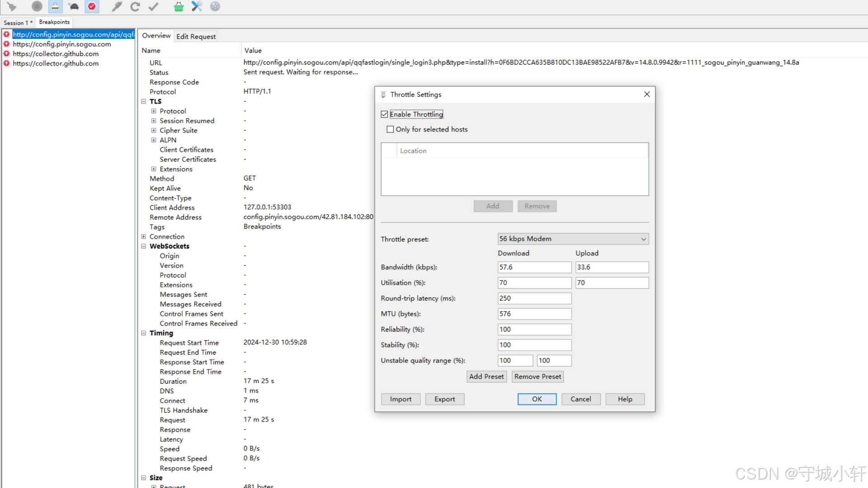Click the Add Preset button

click(x=486, y=376)
